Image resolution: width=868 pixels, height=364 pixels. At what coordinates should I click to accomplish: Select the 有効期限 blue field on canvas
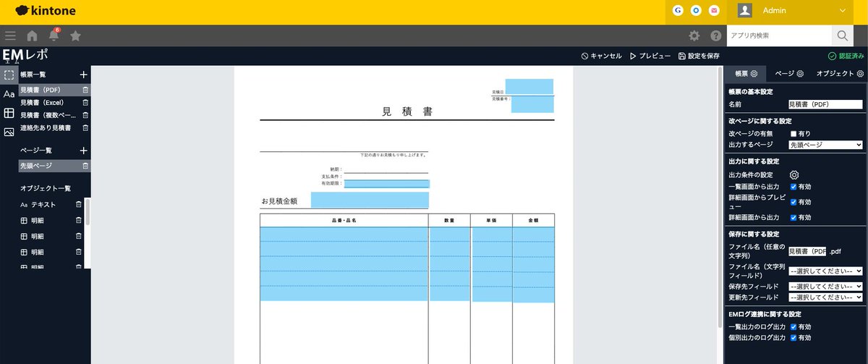[x=386, y=184]
